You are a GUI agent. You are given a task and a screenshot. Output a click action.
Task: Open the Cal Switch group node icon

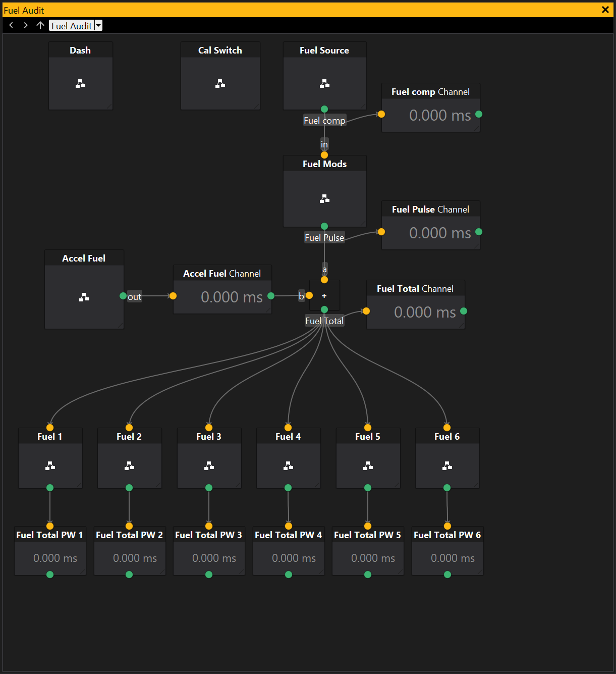tap(220, 84)
